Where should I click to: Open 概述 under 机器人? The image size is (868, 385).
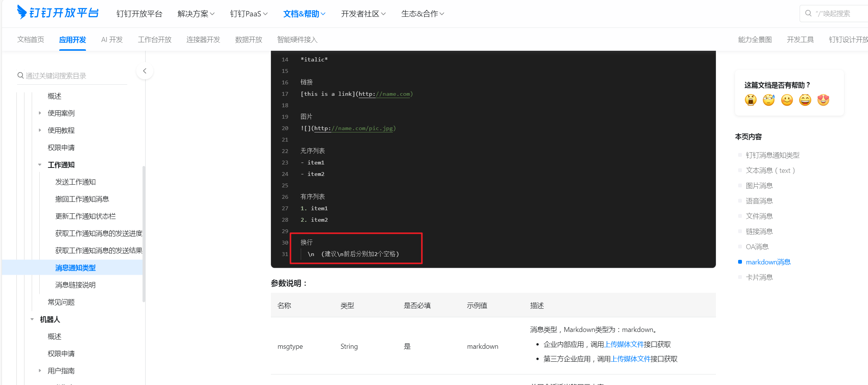54,336
